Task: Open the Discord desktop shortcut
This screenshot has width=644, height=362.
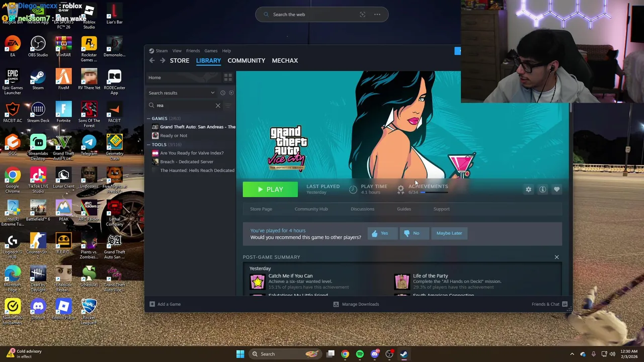Action: [x=38, y=310]
